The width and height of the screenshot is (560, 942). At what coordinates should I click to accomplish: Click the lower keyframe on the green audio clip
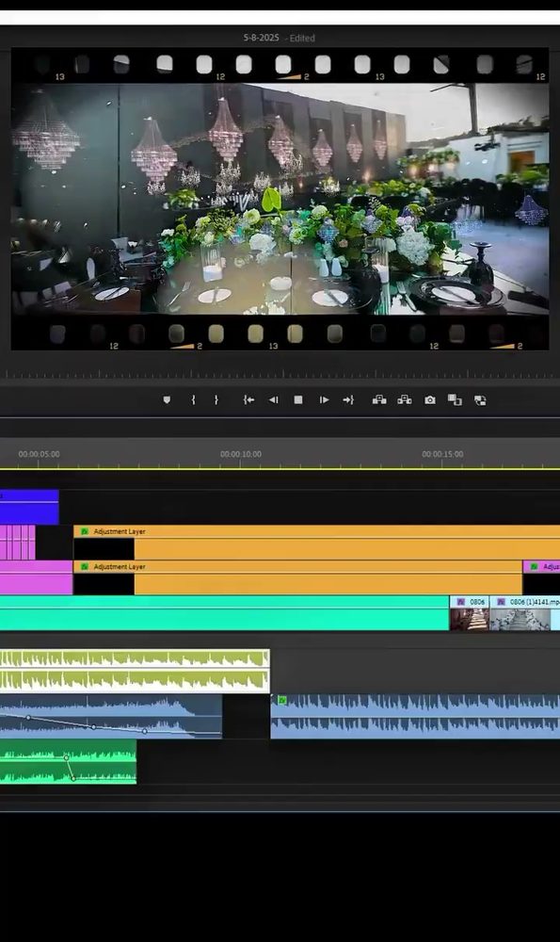click(x=73, y=779)
